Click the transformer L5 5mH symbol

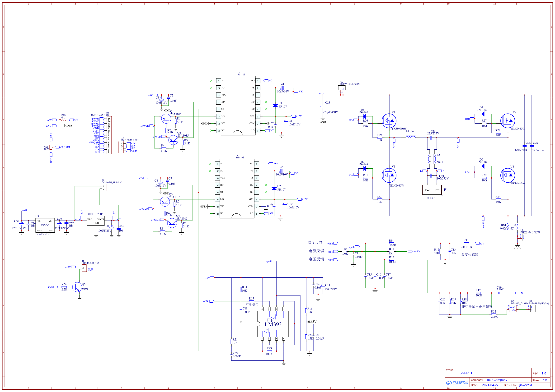(433, 159)
